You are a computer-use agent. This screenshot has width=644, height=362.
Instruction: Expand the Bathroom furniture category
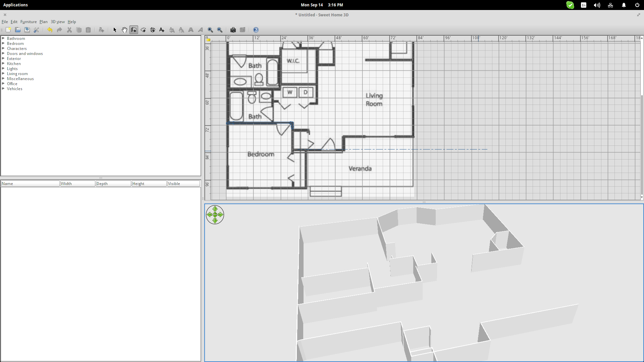(x=3, y=38)
